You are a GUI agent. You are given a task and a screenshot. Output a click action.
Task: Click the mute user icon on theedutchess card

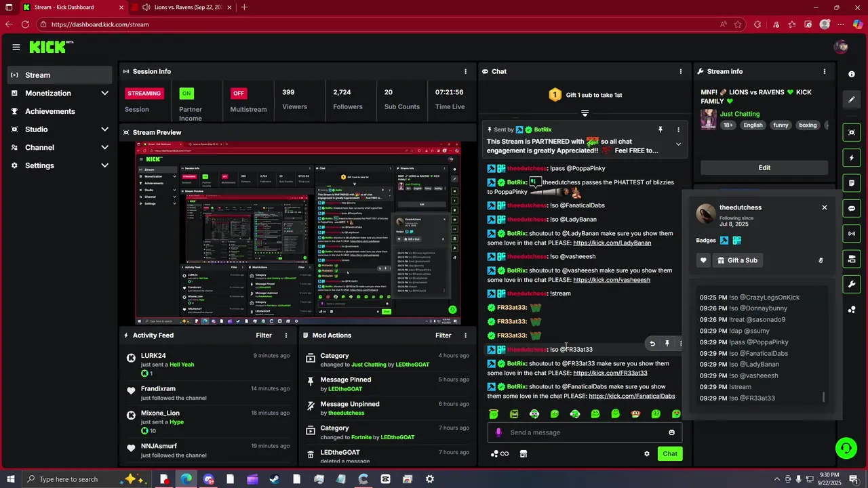821,260
